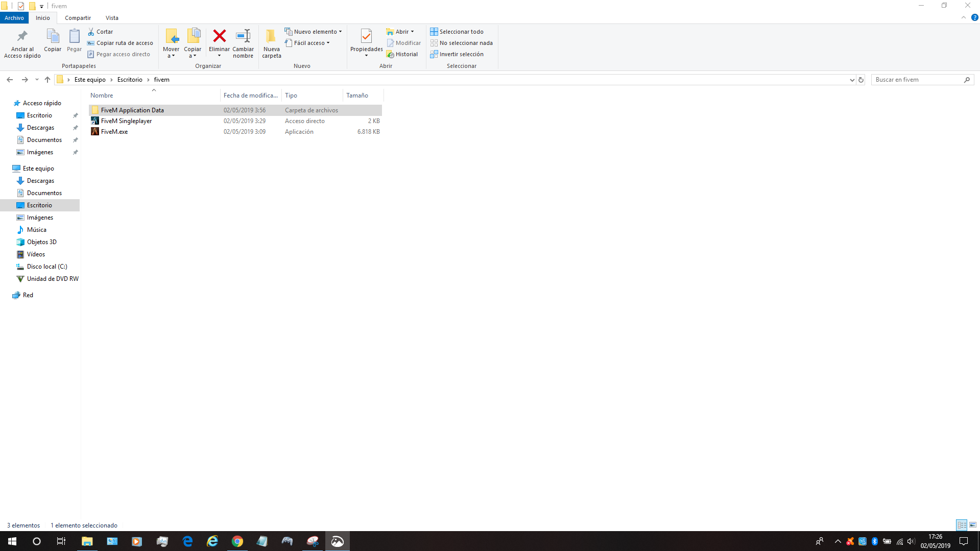Click Invertir selección

pyautogui.click(x=457, y=54)
